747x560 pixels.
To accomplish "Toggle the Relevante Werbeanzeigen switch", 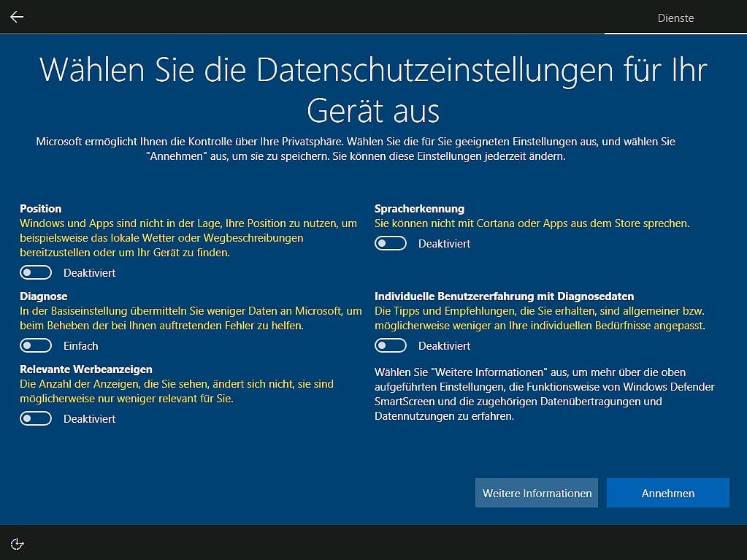I will point(36,418).
